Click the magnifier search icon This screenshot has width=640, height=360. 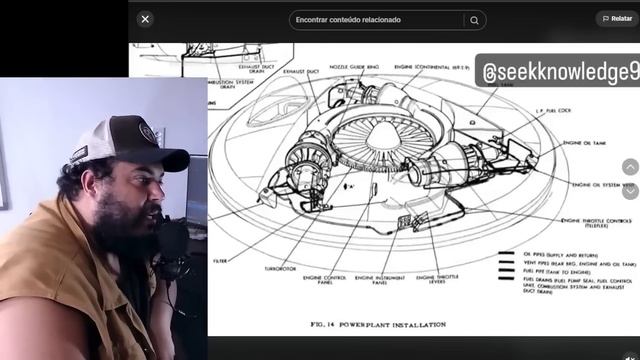[x=474, y=20]
